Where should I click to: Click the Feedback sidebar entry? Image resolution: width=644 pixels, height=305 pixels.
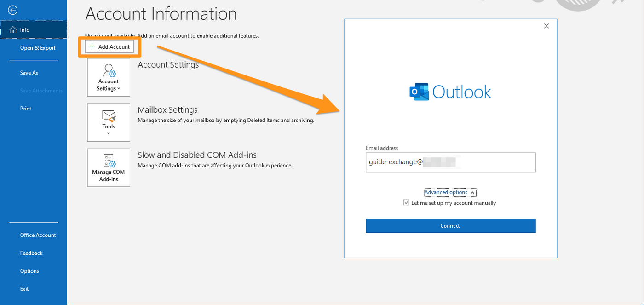tap(31, 253)
